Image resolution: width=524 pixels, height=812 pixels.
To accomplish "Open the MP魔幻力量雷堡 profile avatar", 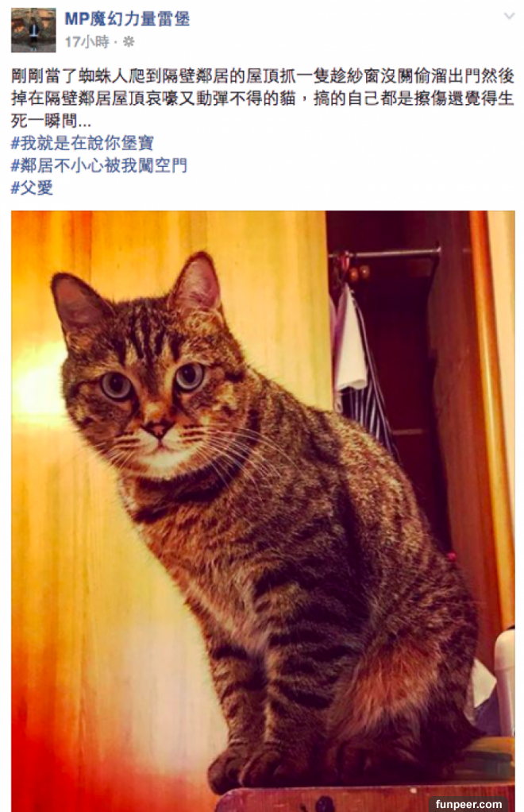I will [x=33, y=30].
